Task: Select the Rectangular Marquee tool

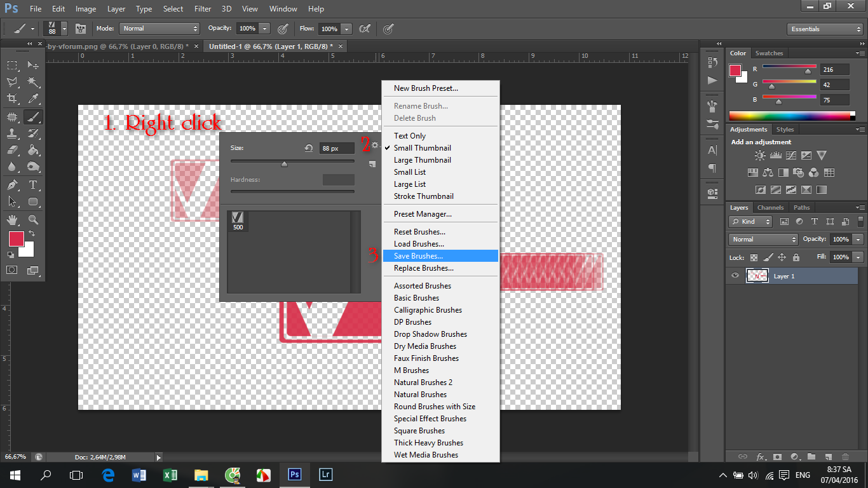Action: point(12,65)
